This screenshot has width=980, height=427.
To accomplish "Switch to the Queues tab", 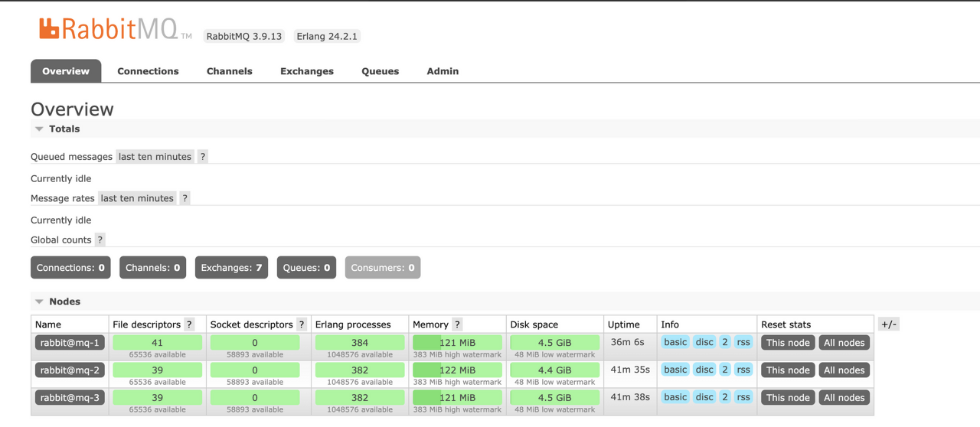I will pos(381,71).
